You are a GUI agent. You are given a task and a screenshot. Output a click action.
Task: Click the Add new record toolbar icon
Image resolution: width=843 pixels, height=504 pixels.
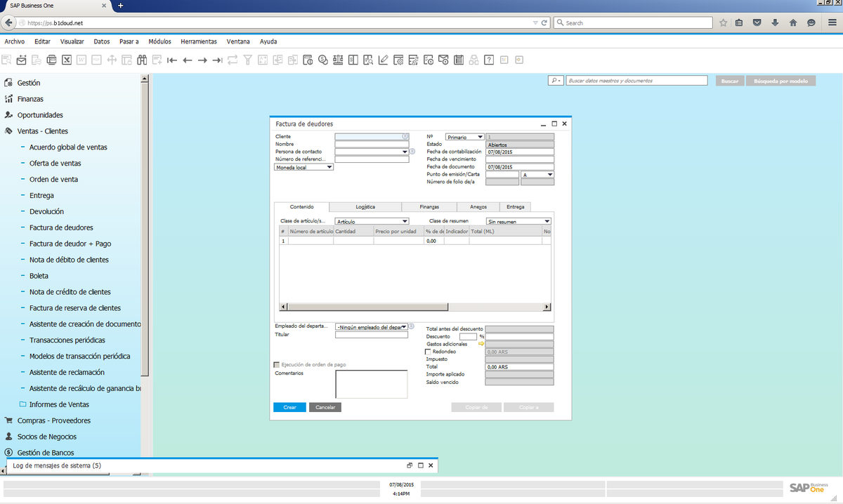point(157,60)
